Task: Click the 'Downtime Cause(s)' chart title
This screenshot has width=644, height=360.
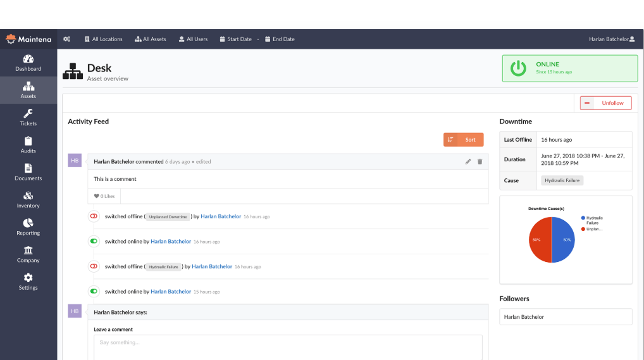Action: tap(546, 209)
